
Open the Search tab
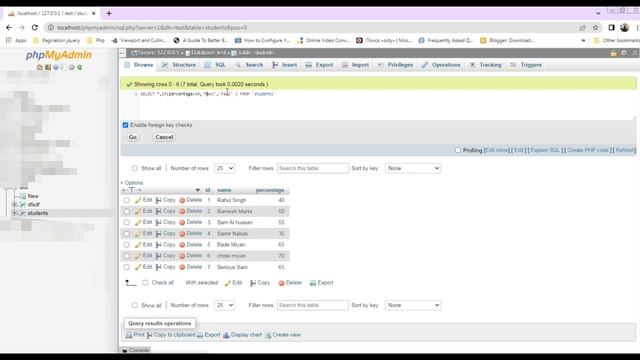pyautogui.click(x=249, y=65)
